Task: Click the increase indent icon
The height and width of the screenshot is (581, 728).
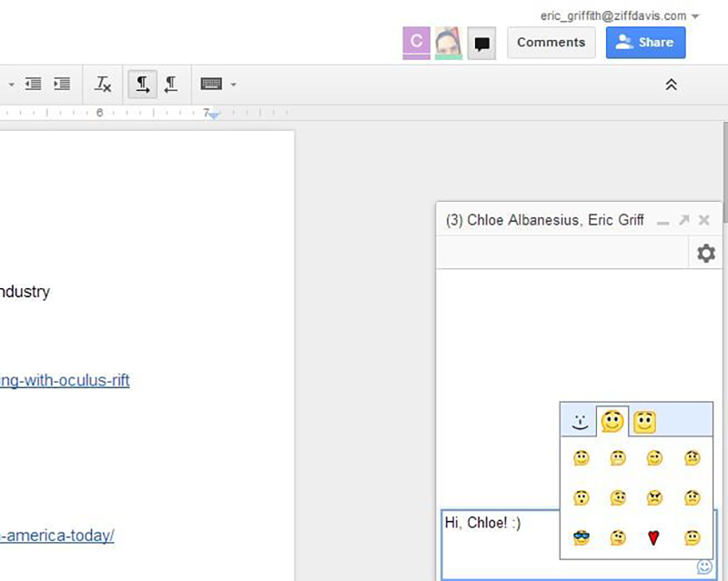Action: 62,85
